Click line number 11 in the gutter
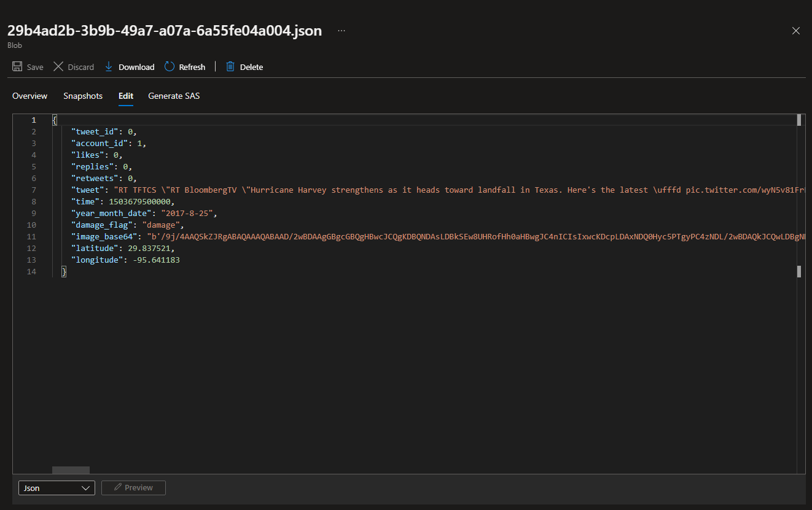This screenshot has width=812, height=510. tap(32, 236)
